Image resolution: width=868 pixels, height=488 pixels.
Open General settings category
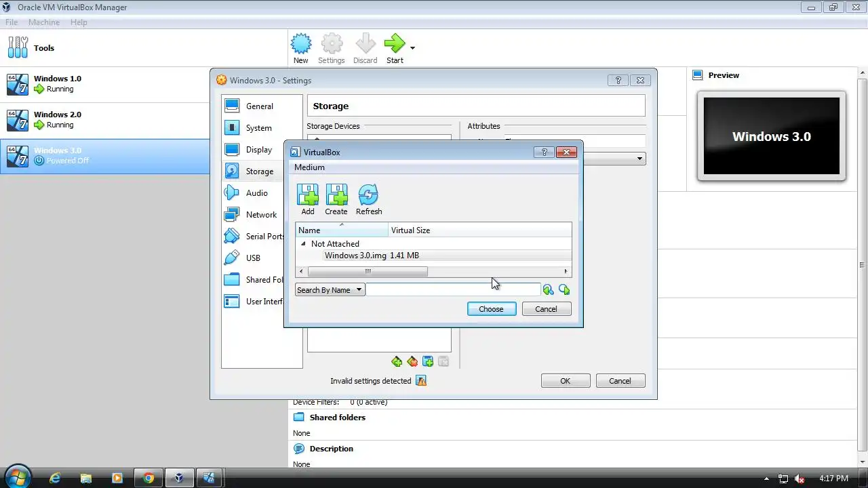coord(262,106)
